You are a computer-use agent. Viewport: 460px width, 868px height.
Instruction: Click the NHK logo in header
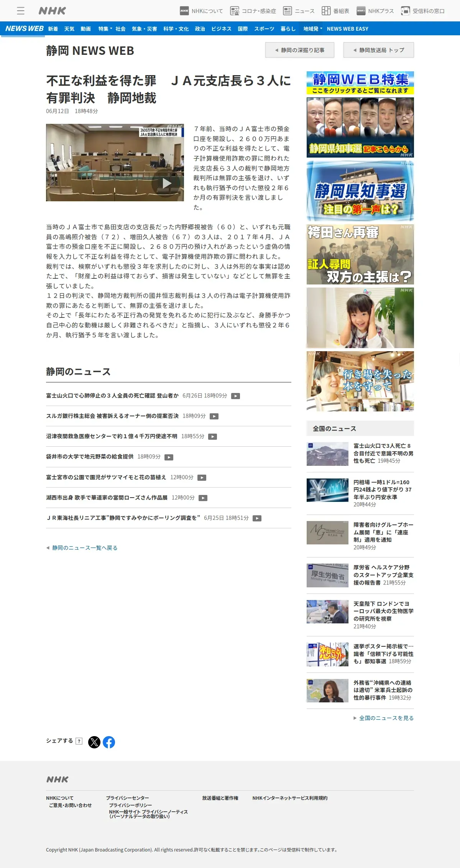pyautogui.click(x=52, y=11)
